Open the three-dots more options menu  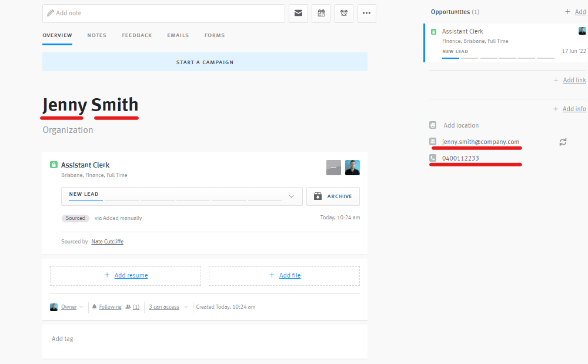366,13
